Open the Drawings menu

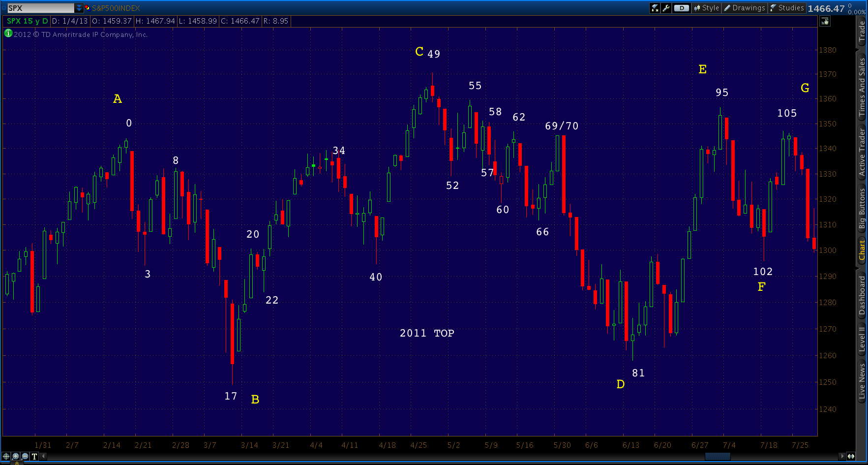745,8
